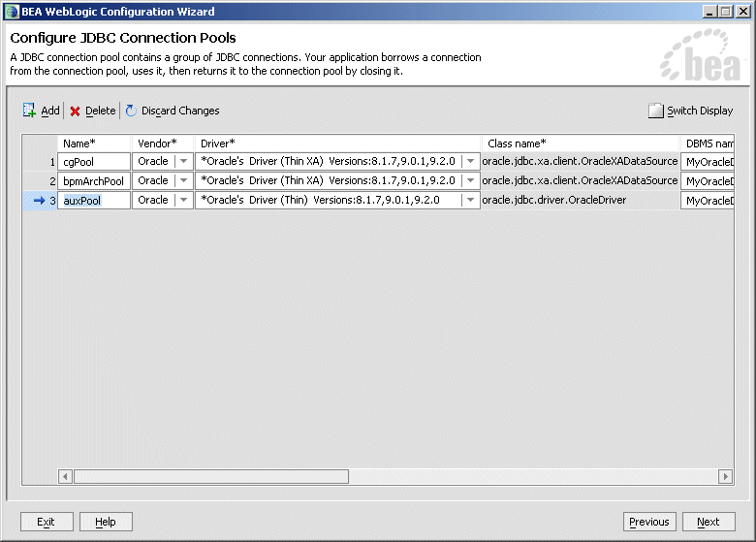Image resolution: width=756 pixels, height=542 pixels.
Task: Click the red X Delete icon
Action: (x=75, y=112)
